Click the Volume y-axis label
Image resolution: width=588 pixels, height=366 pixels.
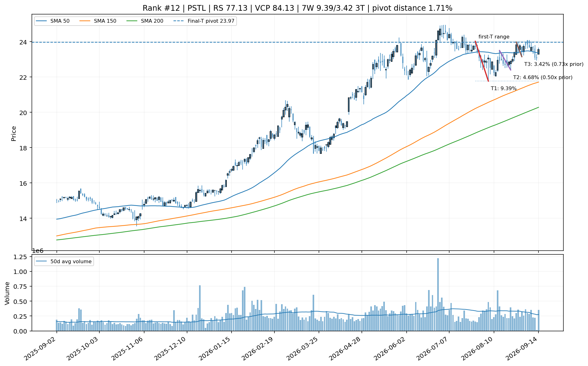(x=7, y=293)
